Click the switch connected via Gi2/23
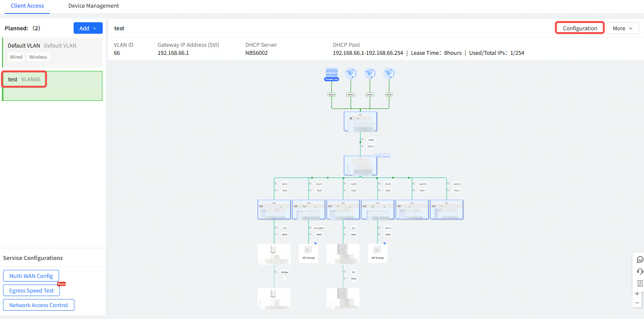The image size is (644, 319). [447, 209]
